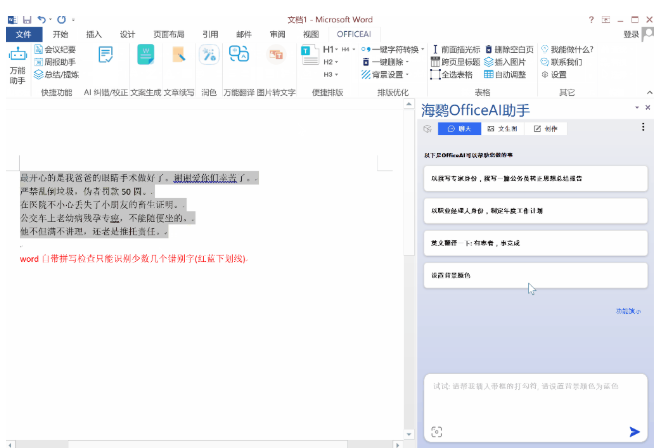The height and width of the screenshot is (448, 654).
Task: Choose the 设置背景颜色 suggestion card
Action: [x=536, y=275]
